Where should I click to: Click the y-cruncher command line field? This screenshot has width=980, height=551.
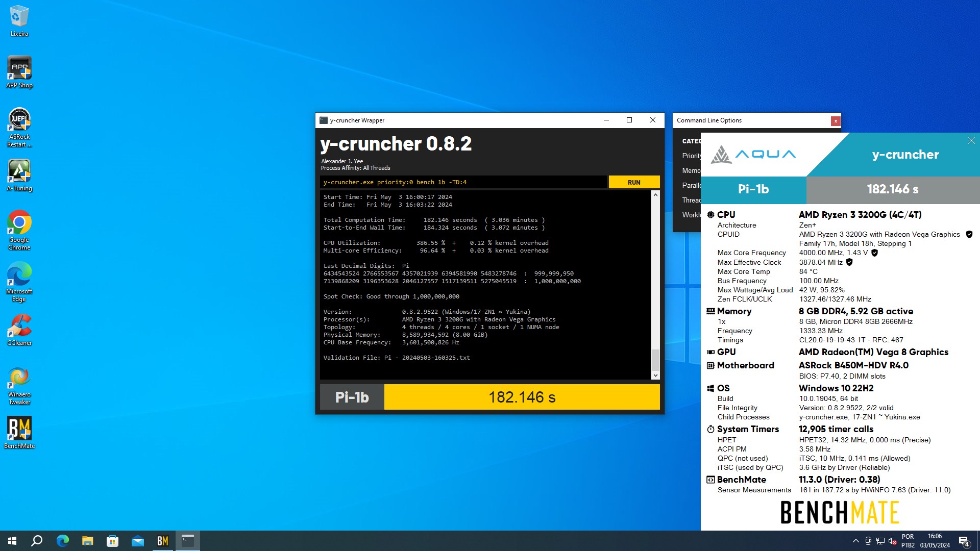point(463,182)
